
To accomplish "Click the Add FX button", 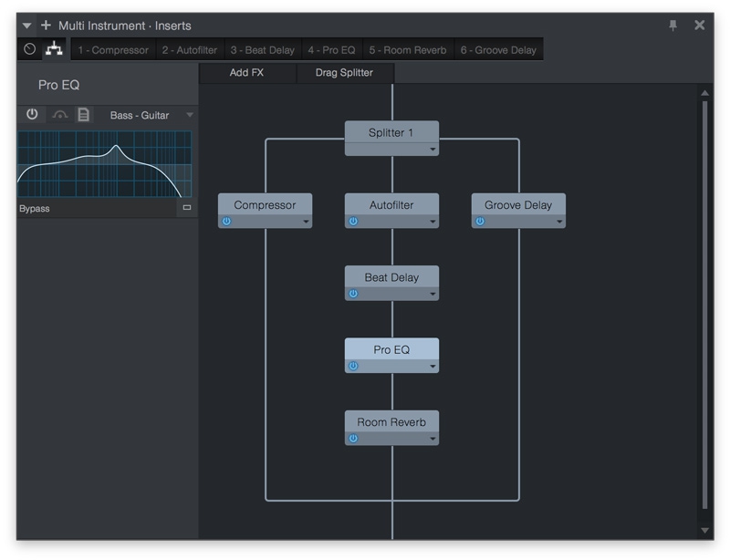I will [x=246, y=73].
